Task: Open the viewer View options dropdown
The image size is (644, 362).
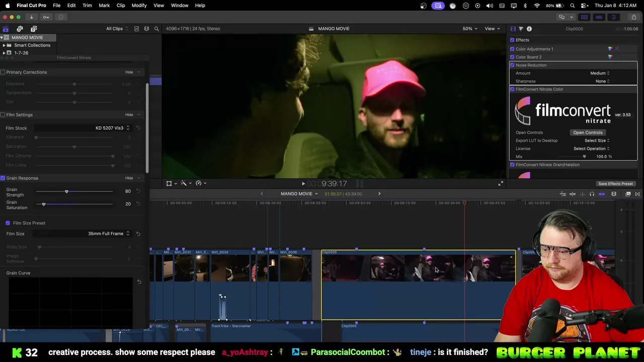Action: coord(492,29)
